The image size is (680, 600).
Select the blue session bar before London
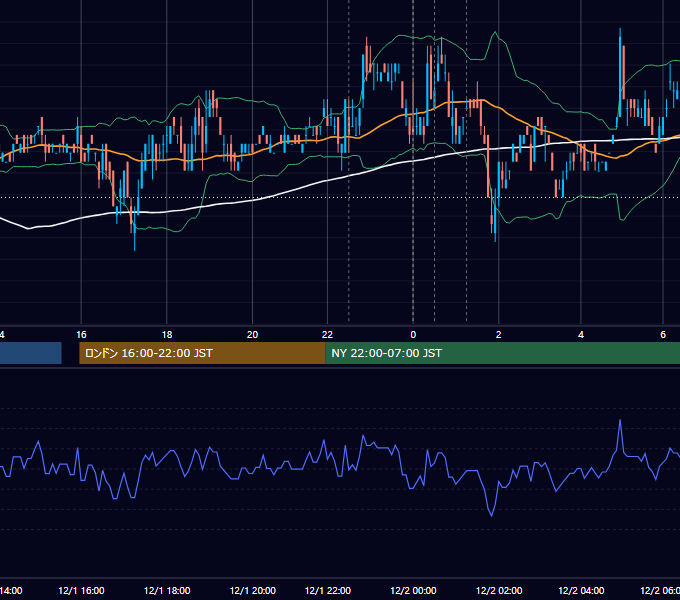31,353
